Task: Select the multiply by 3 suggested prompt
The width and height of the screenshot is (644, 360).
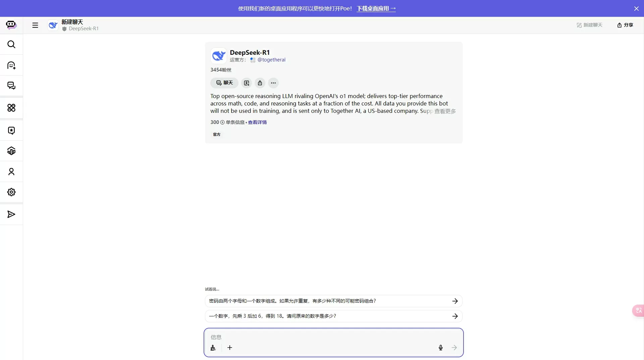Action: coord(334,316)
